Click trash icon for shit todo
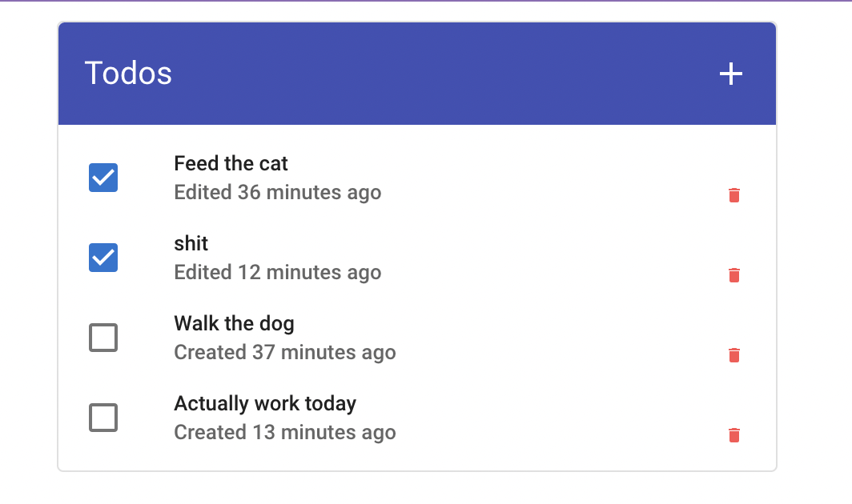Viewport: 852px width, 504px height. [x=734, y=275]
